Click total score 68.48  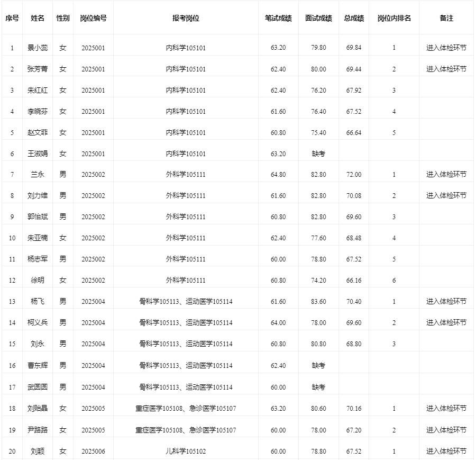tap(354, 238)
